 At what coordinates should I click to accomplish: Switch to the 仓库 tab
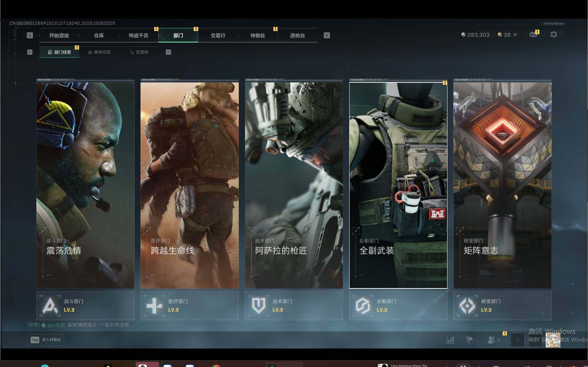(99, 35)
